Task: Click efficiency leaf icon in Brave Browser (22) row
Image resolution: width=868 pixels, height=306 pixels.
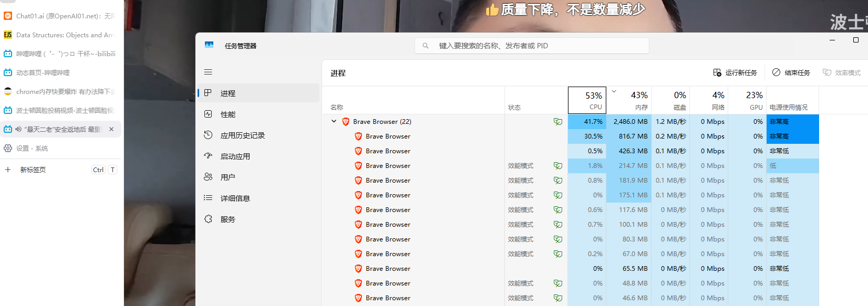Action: [558, 122]
